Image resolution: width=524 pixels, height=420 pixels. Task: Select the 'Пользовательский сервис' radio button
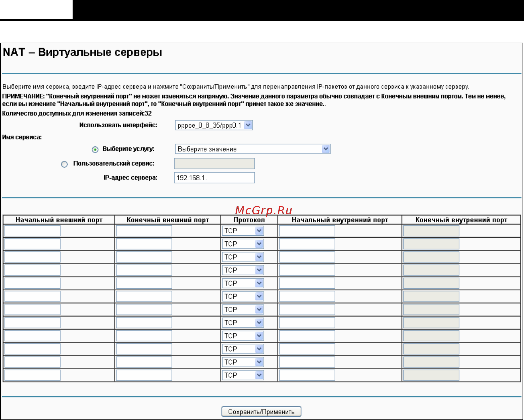pos(64,164)
